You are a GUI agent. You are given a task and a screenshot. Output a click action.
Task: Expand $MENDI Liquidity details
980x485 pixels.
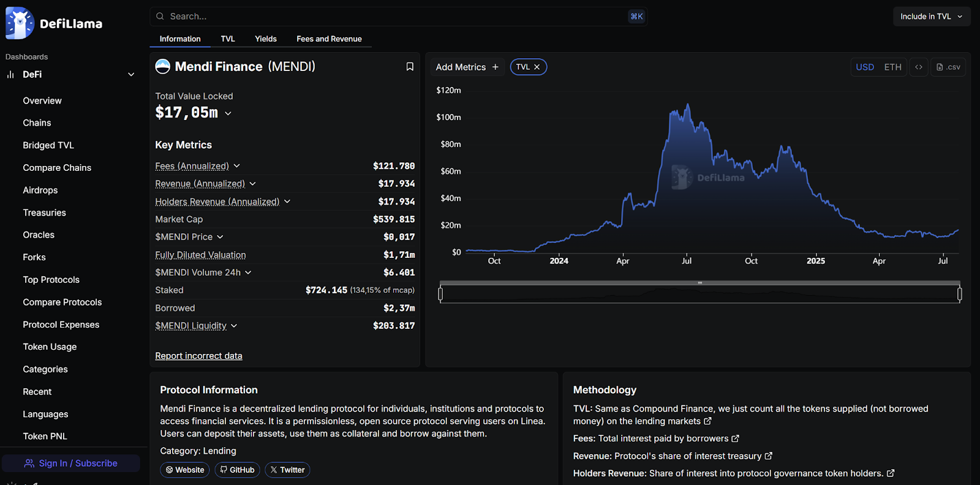[234, 326]
